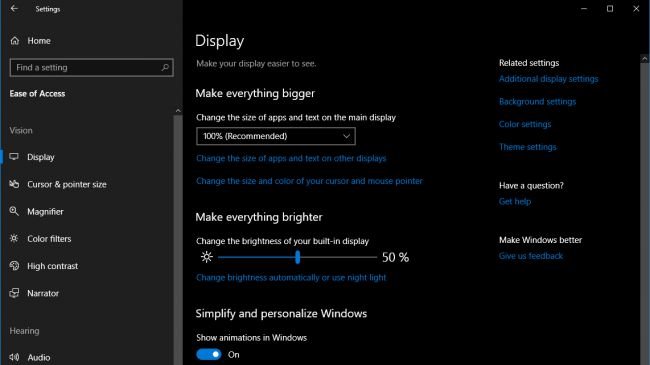Go back using the back arrow
650x365 pixels.
[14, 8]
